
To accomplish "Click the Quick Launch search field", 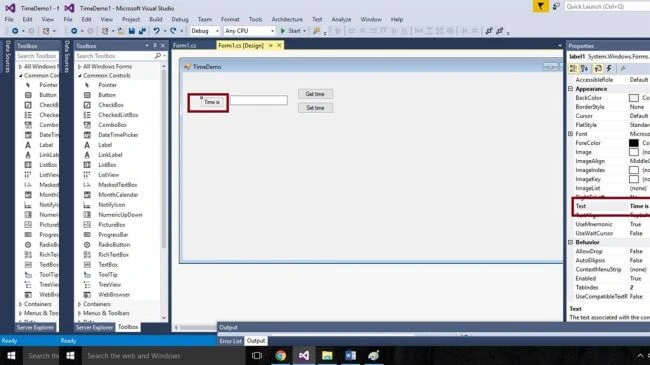I will click(607, 6).
